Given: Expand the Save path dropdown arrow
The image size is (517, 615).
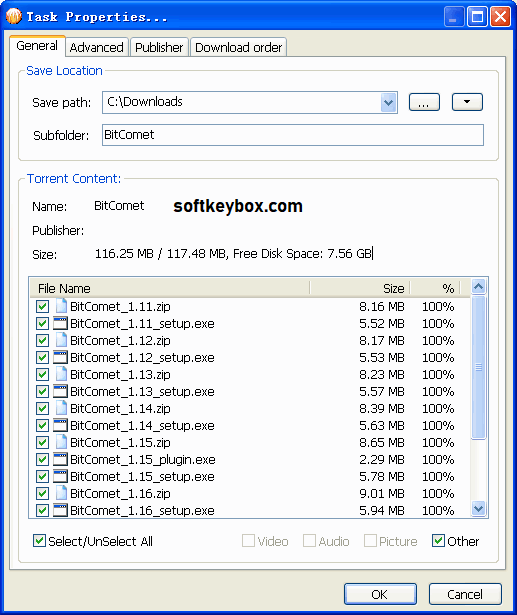Looking at the screenshot, I should click(388, 103).
